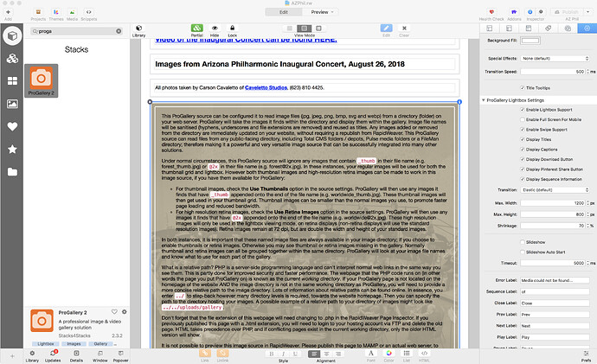Clear the proga search field

pyautogui.click(x=119, y=31)
